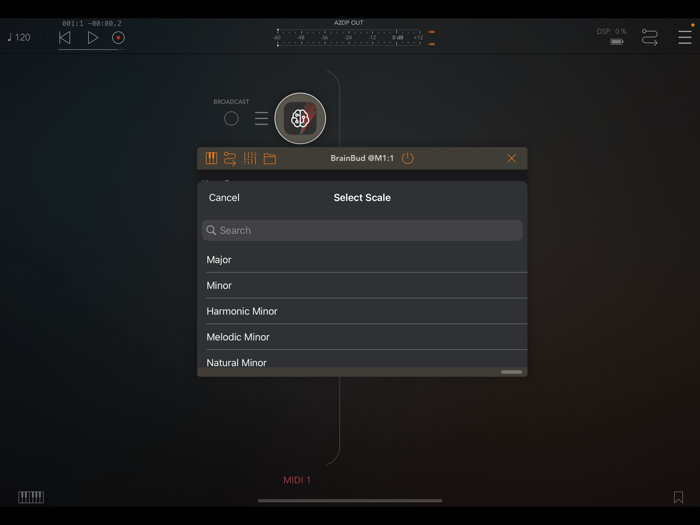The height and width of the screenshot is (525, 700).
Task: Open BrainBud presets folder
Action: coord(270,158)
